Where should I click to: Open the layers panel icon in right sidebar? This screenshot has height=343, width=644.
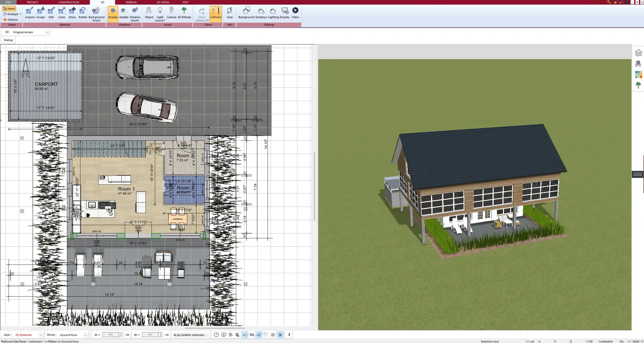pyautogui.click(x=638, y=53)
